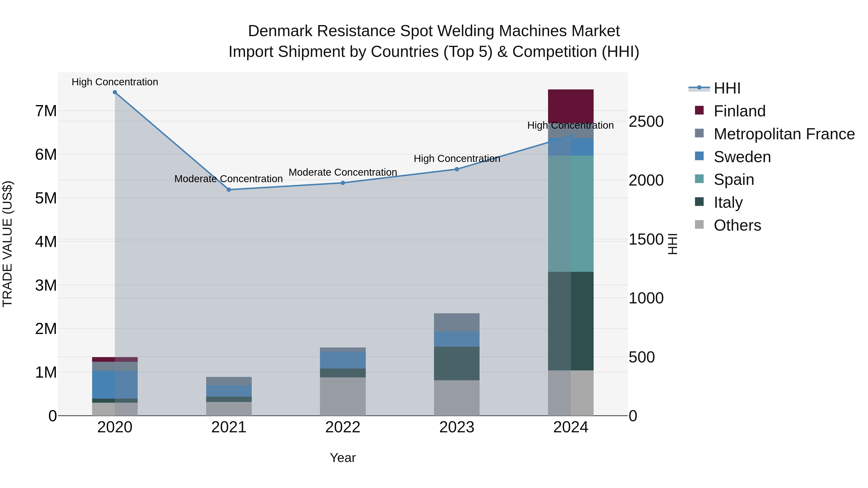Toggle the Finland legend entry
The width and height of the screenshot is (868, 488).
click(730, 111)
